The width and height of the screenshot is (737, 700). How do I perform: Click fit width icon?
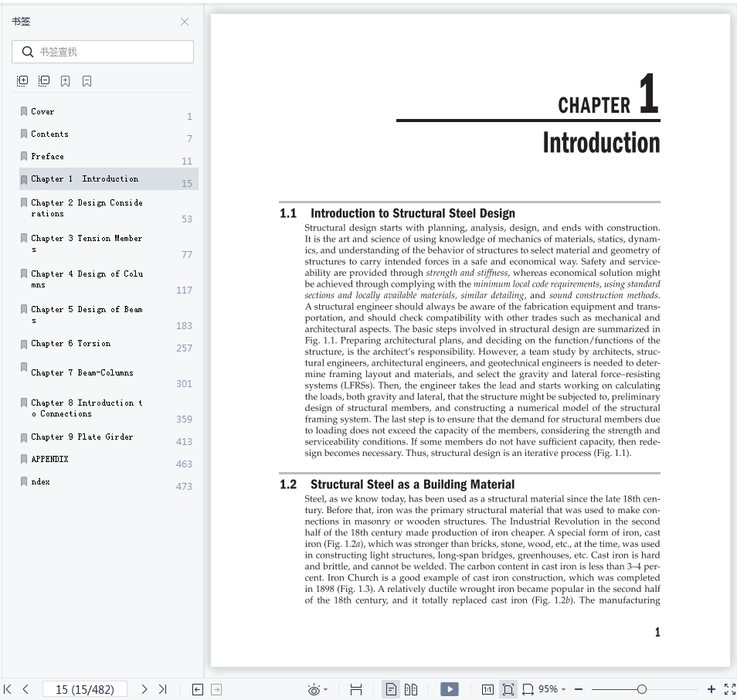tap(528, 690)
